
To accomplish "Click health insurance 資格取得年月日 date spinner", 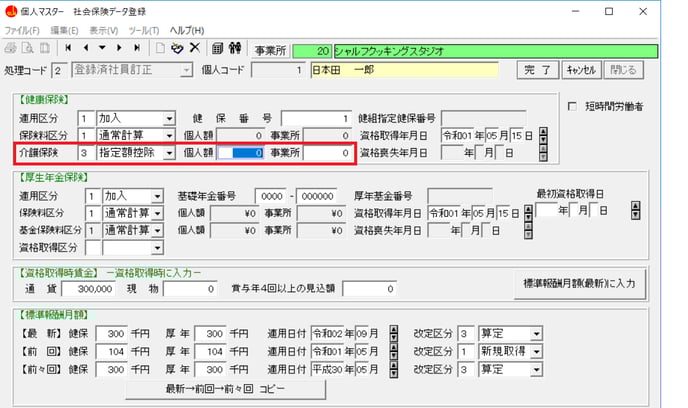I will (x=543, y=136).
